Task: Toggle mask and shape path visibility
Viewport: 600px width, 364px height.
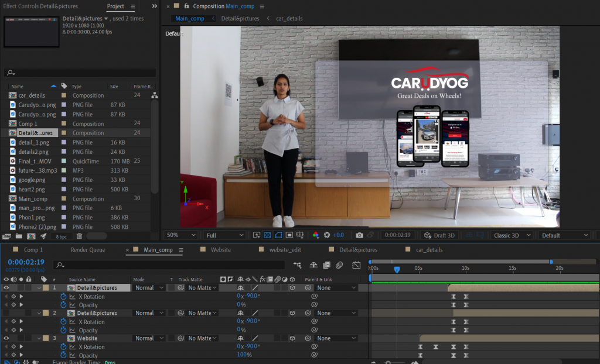Action: tap(278, 235)
